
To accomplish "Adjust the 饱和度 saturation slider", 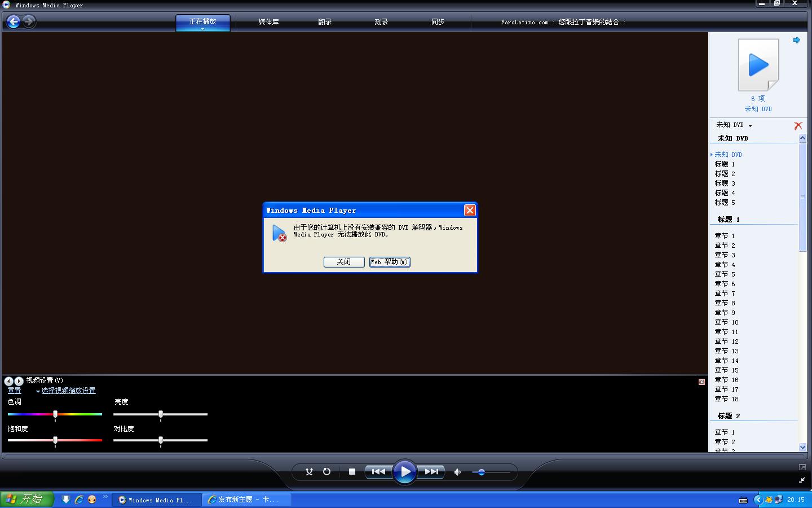I will [x=55, y=440].
